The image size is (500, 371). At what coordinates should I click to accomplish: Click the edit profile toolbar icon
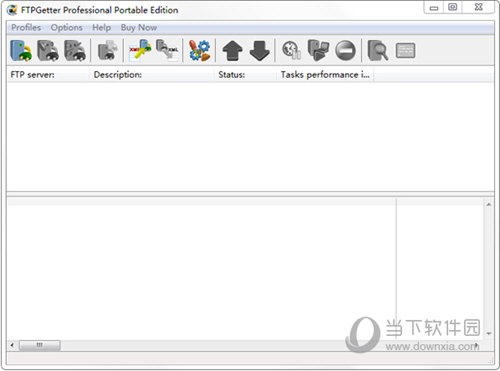(48, 51)
